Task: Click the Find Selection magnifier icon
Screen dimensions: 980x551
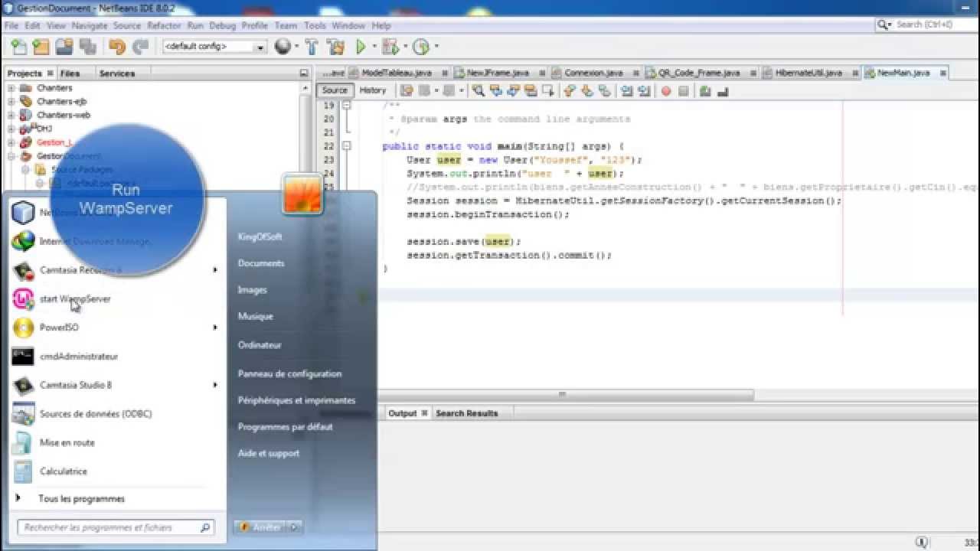Action: [479, 91]
